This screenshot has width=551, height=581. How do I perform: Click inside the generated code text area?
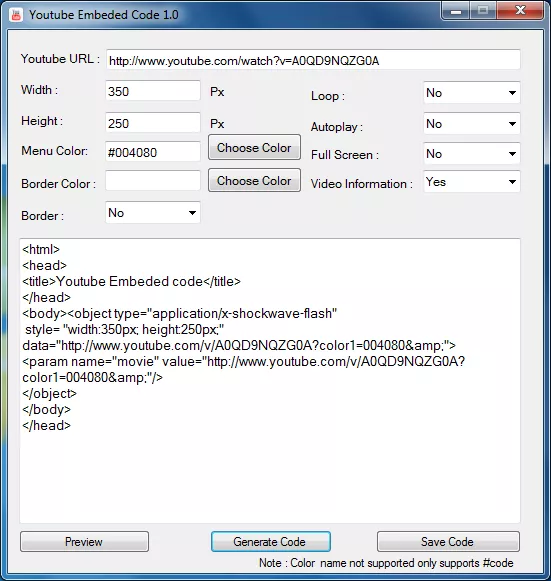pyautogui.click(x=270, y=381)
